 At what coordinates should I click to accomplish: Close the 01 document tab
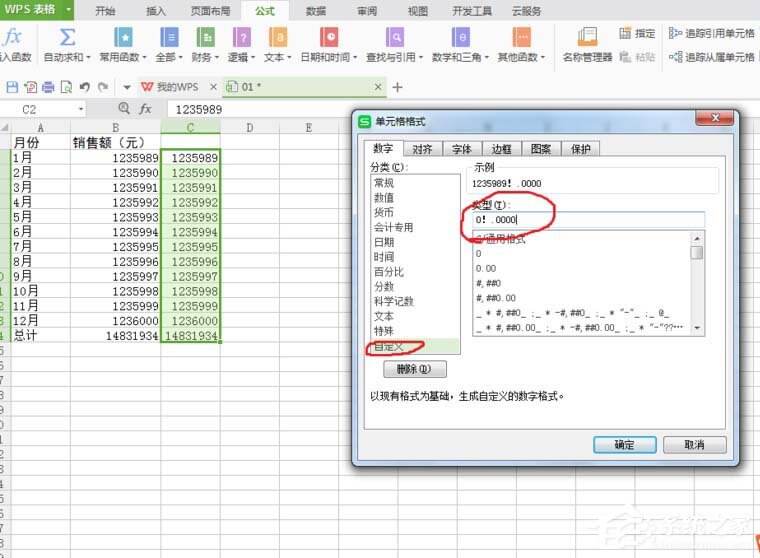click(378, 87)
